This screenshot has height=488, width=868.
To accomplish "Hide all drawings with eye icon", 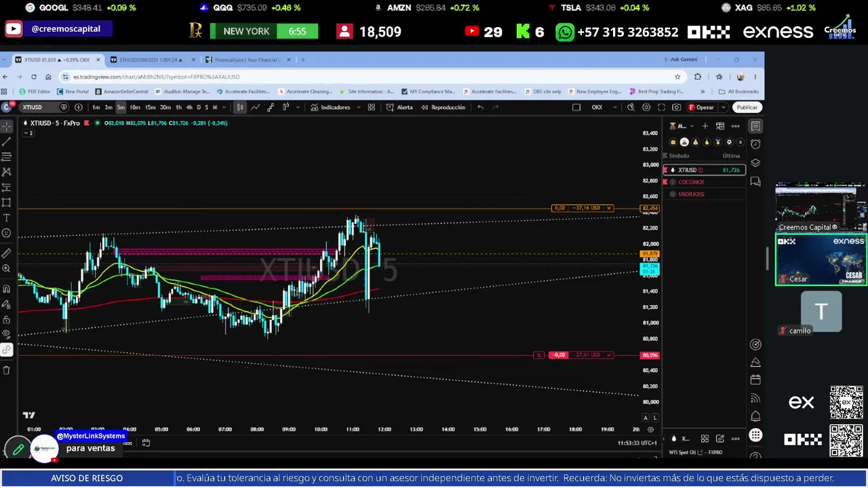I will (7, 334).
